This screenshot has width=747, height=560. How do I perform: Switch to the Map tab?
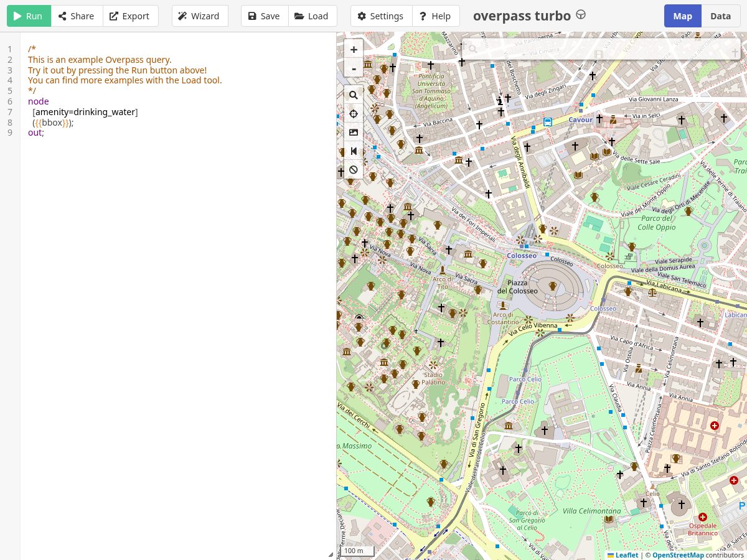(682, 16)
